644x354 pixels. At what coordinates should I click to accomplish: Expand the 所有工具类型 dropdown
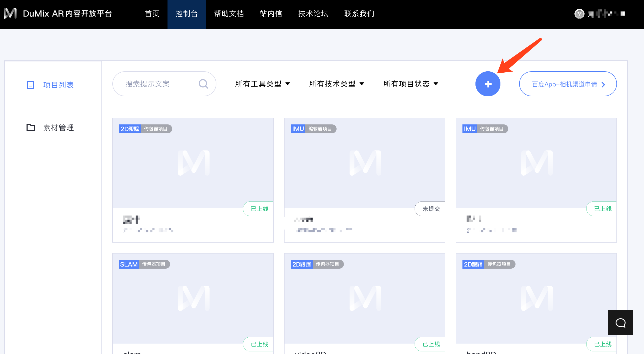[x=262, y=84]
